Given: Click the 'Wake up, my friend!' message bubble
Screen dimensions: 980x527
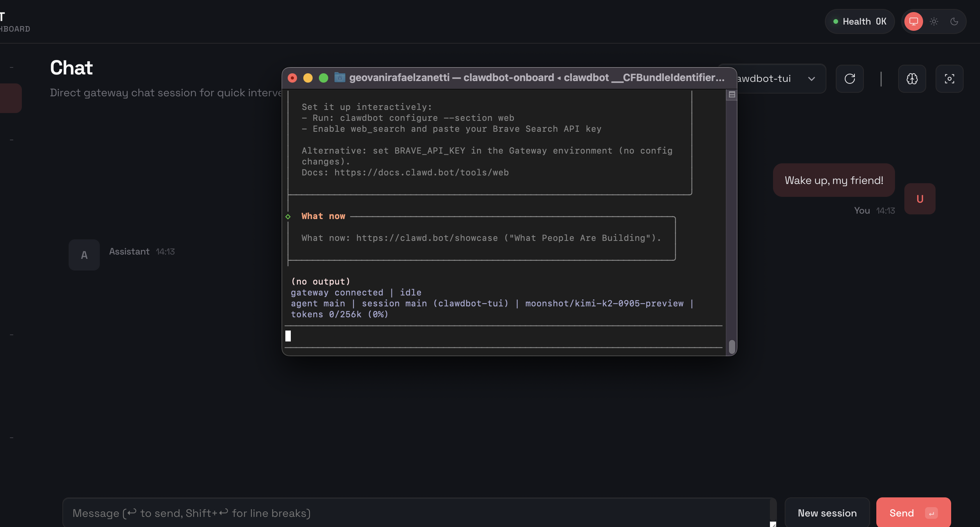Looking at the screenshot, I should pyautogui.click(x=833, y=180).
